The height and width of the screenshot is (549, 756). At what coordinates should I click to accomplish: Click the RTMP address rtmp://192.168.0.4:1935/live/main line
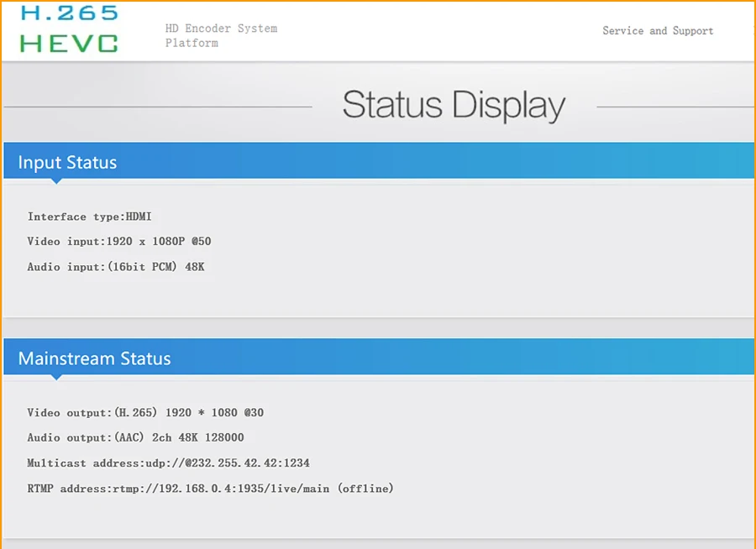point(210,489)
